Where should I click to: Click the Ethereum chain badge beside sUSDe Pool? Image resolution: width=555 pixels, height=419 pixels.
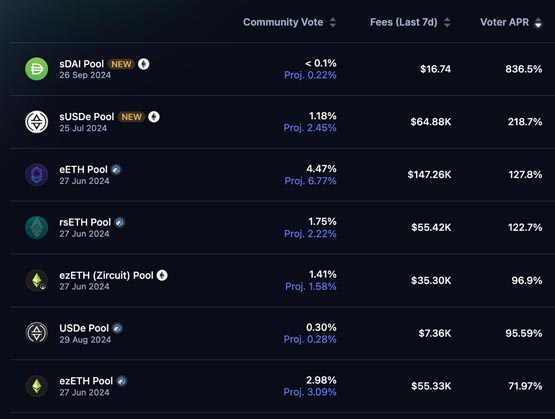(x=154, y=117)
